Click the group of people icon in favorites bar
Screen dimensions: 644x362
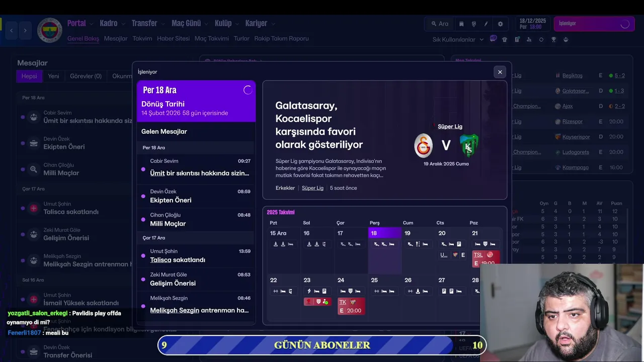coord(566,39)
